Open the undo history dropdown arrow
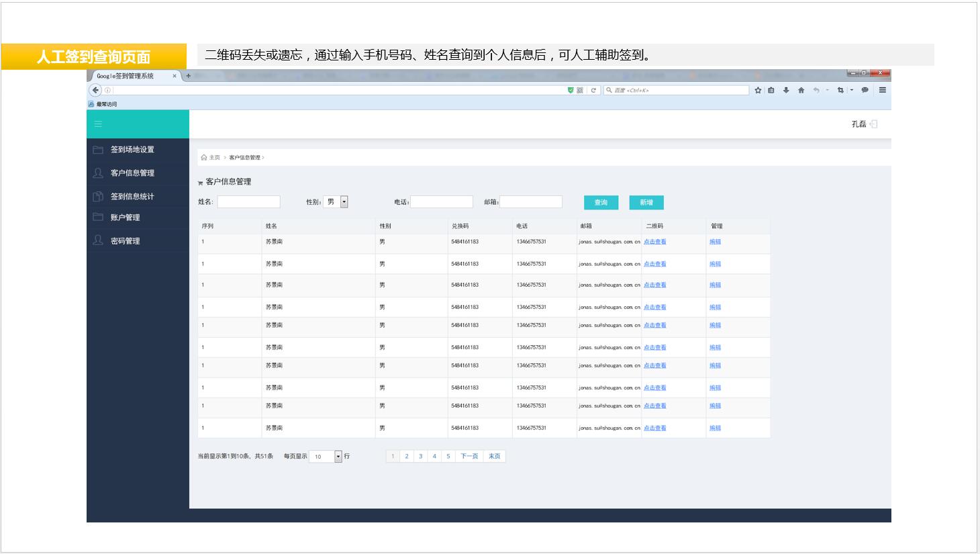This screenshot has width=980, height=554. tap(827, 90)
